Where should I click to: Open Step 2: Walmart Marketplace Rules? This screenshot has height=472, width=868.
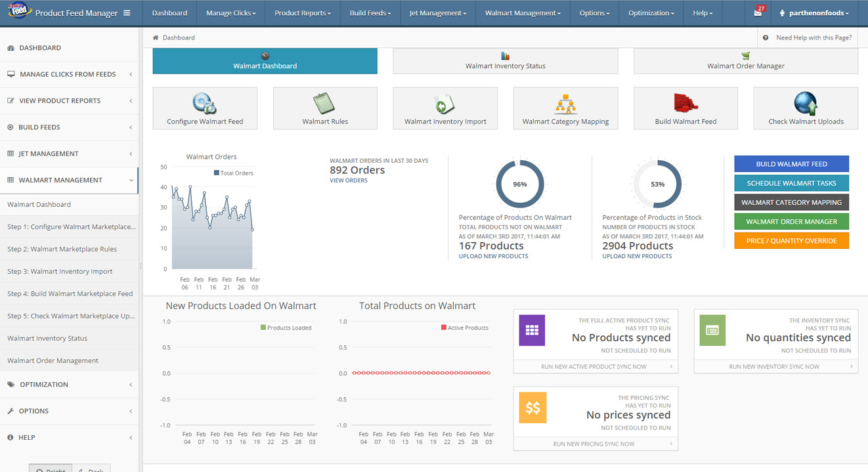point(70,249)
